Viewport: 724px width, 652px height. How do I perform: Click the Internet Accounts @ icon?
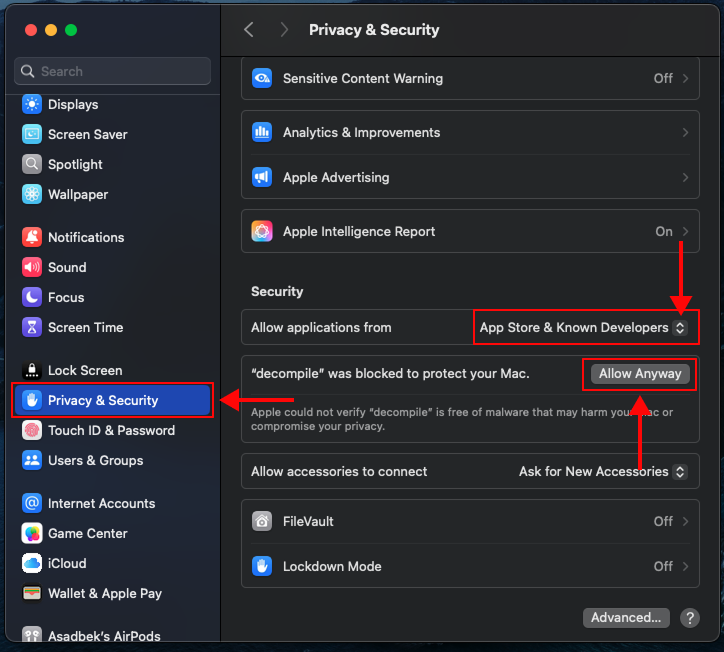click(32, 503)
